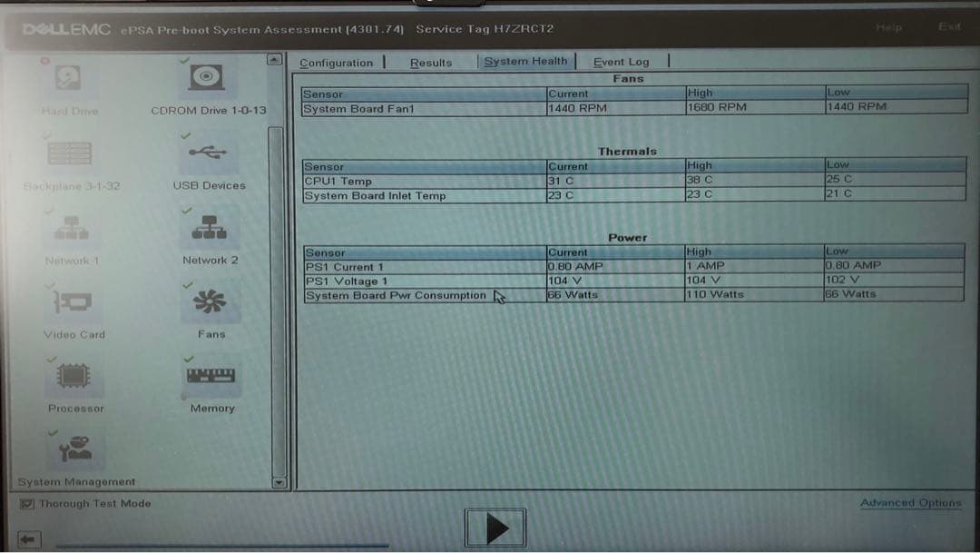This screenshot has height=553, width=980.
Task: Click the Help link
Action: 889,28
